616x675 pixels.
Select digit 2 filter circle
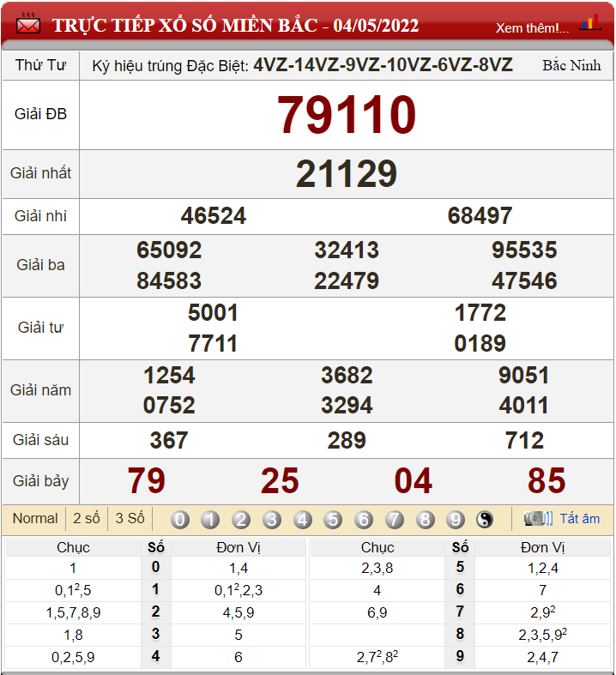241,520
